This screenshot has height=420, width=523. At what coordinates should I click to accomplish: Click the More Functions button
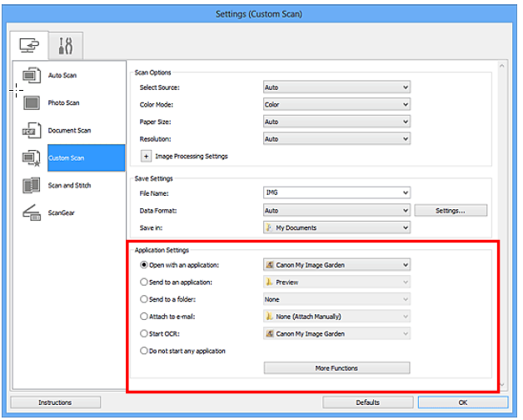pyautogui.click(x=336, y=367)
